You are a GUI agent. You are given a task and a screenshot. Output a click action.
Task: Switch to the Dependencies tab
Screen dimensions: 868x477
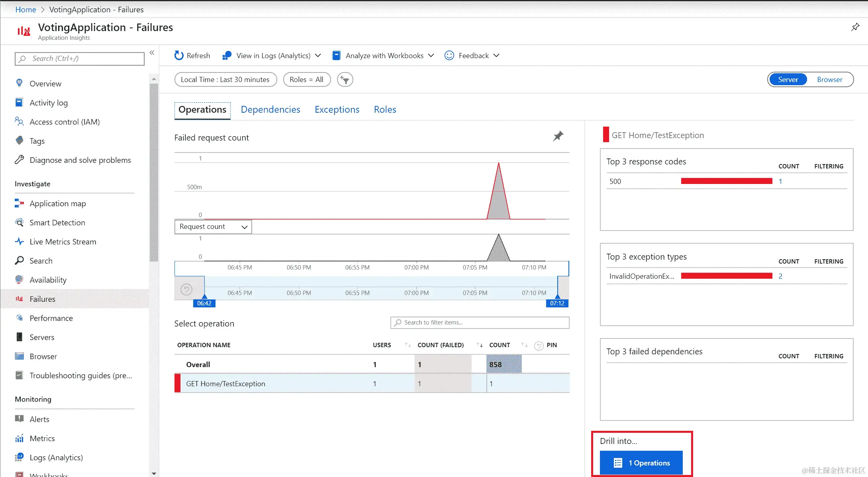(270, 109)
